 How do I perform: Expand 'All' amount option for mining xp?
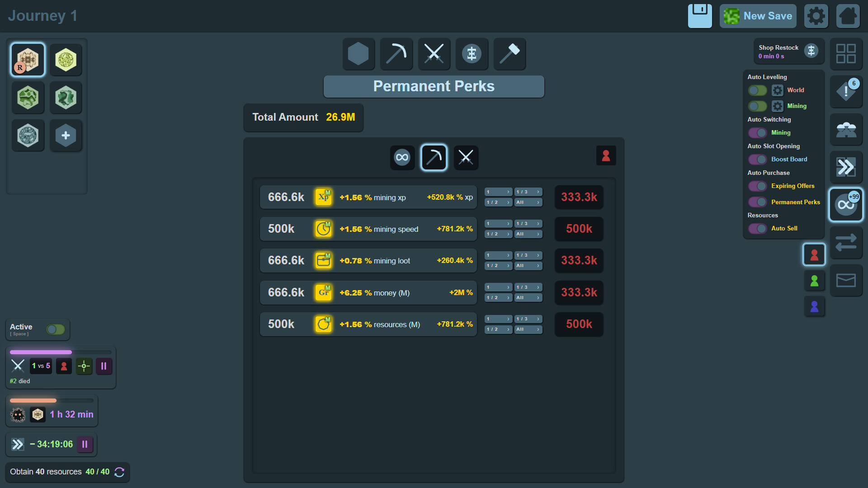(528, 202)
